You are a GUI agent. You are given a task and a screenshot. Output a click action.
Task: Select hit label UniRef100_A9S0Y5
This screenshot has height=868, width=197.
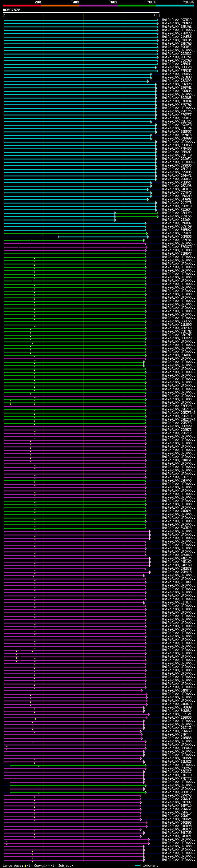pos(177,125)
